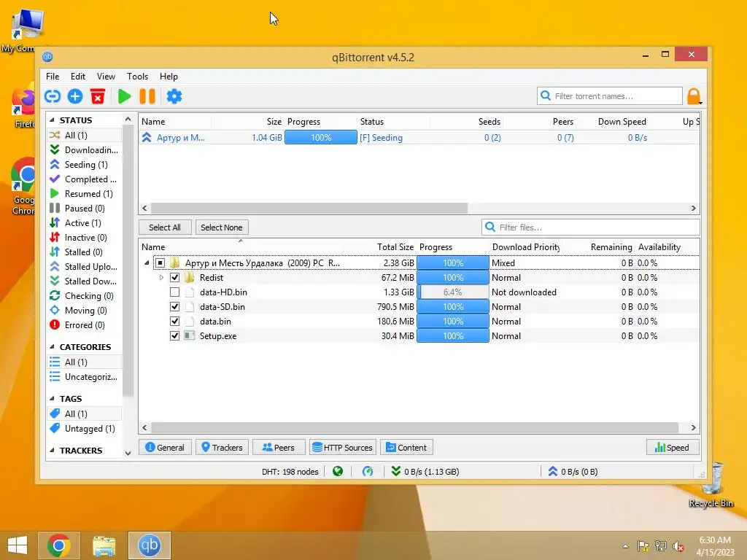
Task: Click the alternative speed limits status bar icon
Action: click(368, 472)
